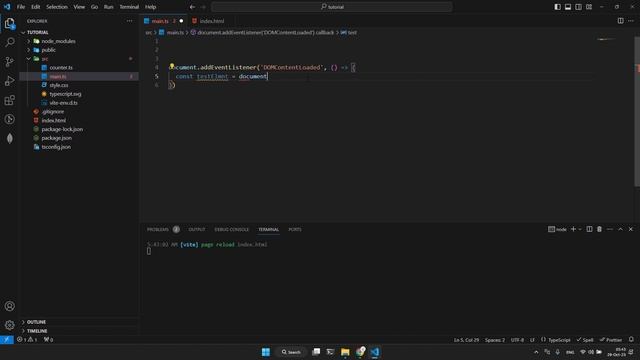640x360 pixels.
Task: Collapse the TUTORIAL project section
Action: pyautogui.click(x=37, y=32)
